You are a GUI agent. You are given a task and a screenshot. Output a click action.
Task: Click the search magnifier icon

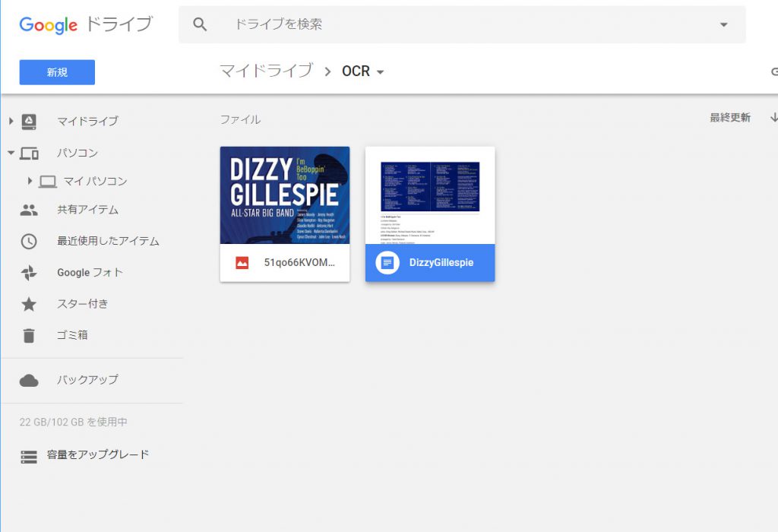coord(200,24)
